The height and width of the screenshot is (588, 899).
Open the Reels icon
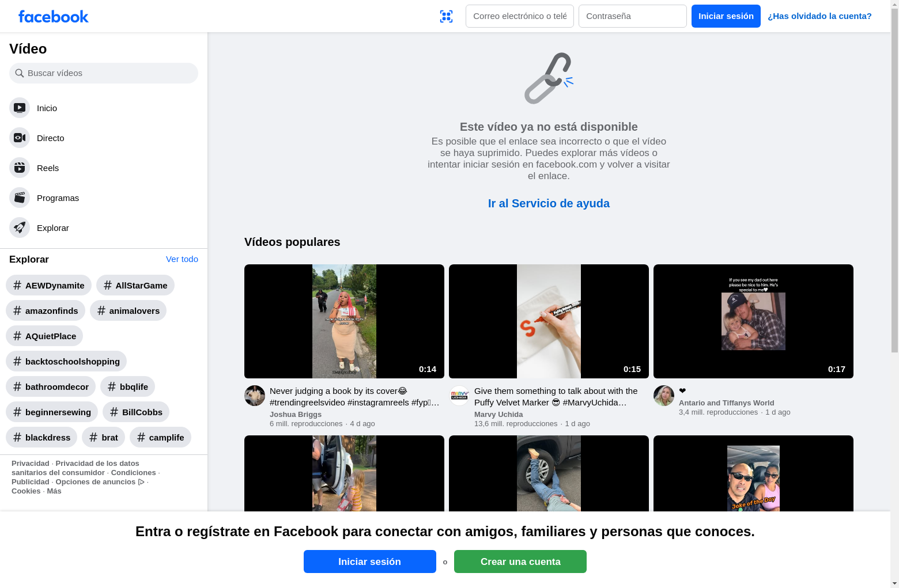click(x=20, y=168)
